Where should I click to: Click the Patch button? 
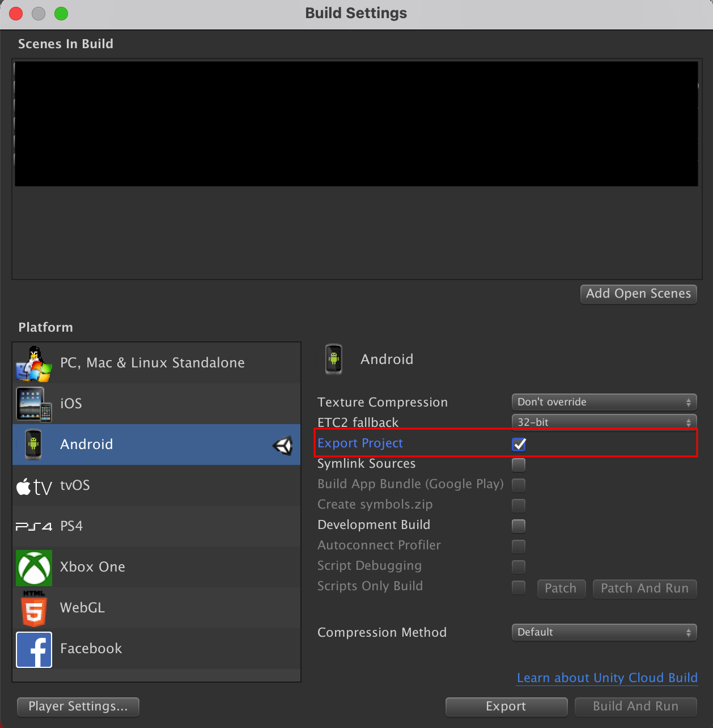[561, 589]
